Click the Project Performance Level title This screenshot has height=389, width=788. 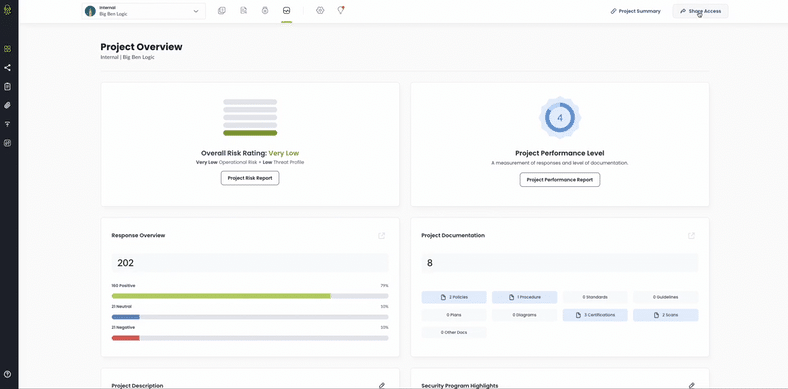tap(560, 153)
